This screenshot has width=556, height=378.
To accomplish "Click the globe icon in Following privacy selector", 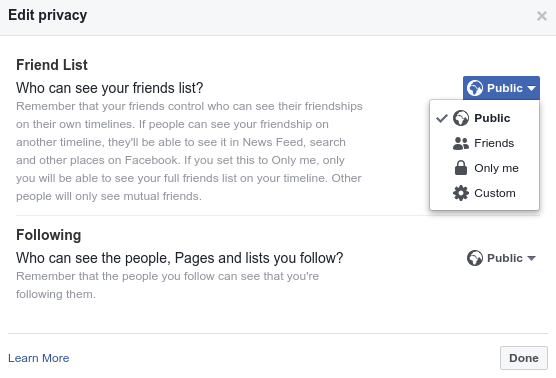I will point(474,258).
